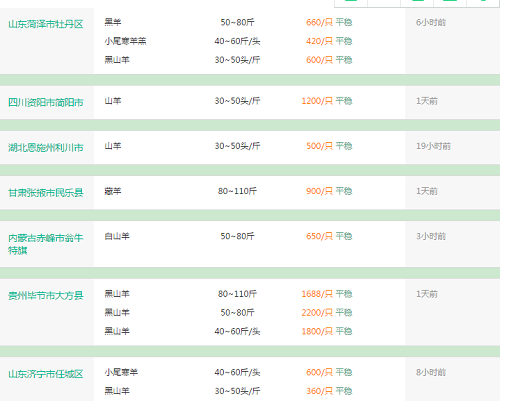505x406 pixels.
Task: Open the 山东菏泽市牡丹区 location link
Action: click(x=46, y=24)
